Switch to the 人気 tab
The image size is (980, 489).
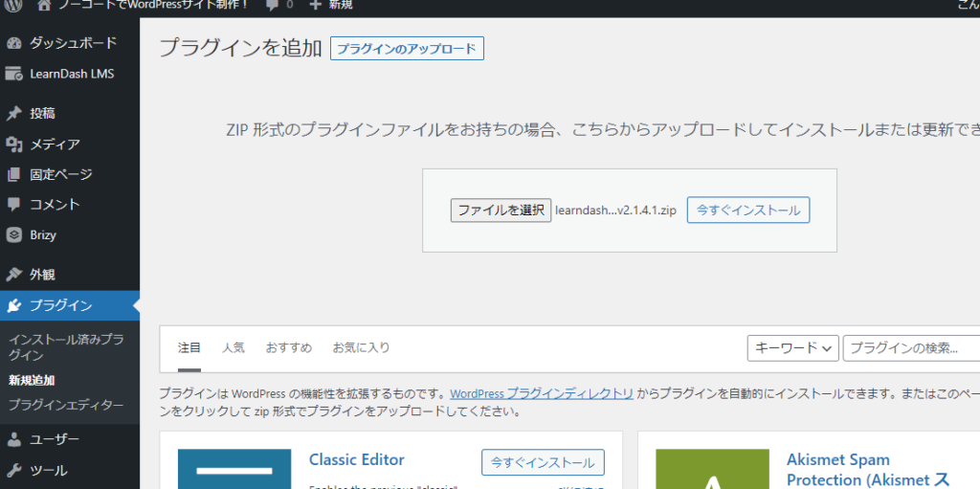click(233, 348)
